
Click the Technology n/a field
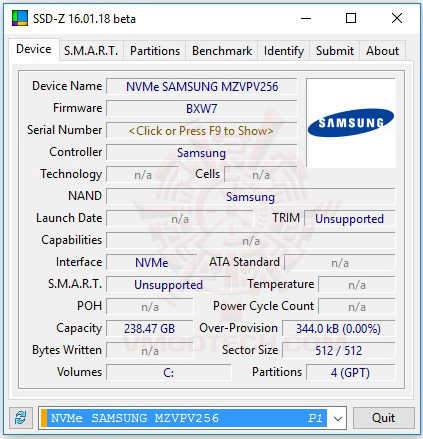(x=143, y=175)
